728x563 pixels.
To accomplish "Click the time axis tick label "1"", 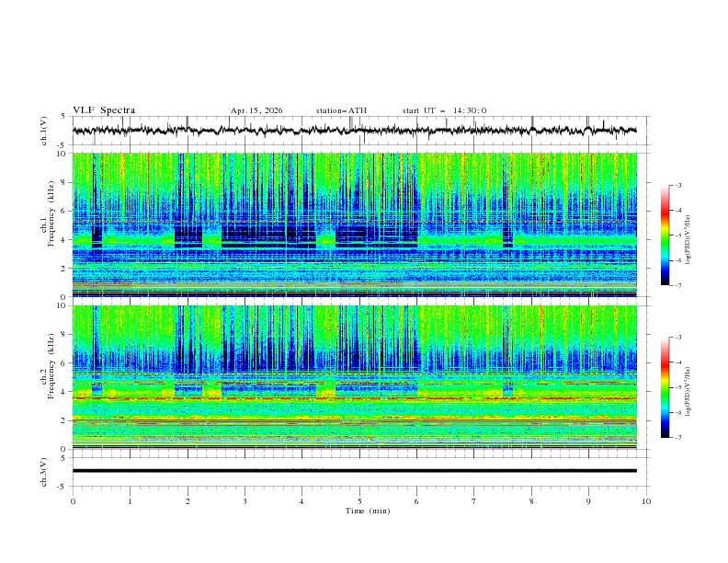I will pyautogui.click(x=130, y=501).
